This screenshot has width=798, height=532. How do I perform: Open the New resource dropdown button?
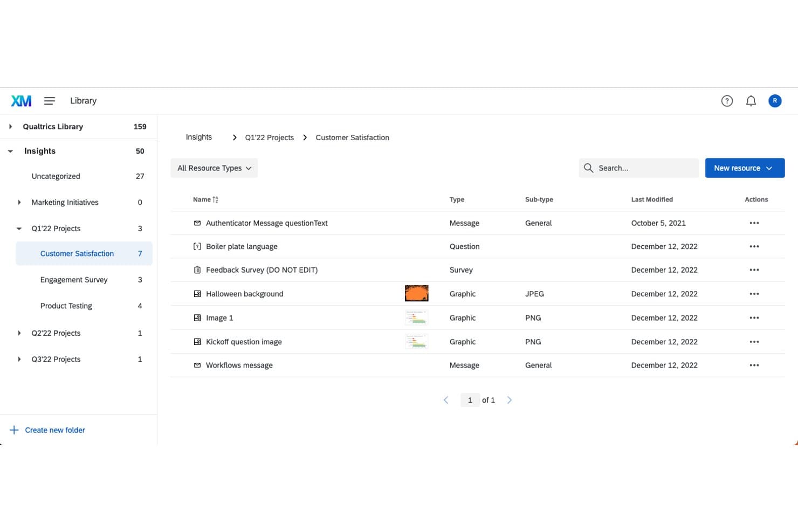(x=745, y=168)
